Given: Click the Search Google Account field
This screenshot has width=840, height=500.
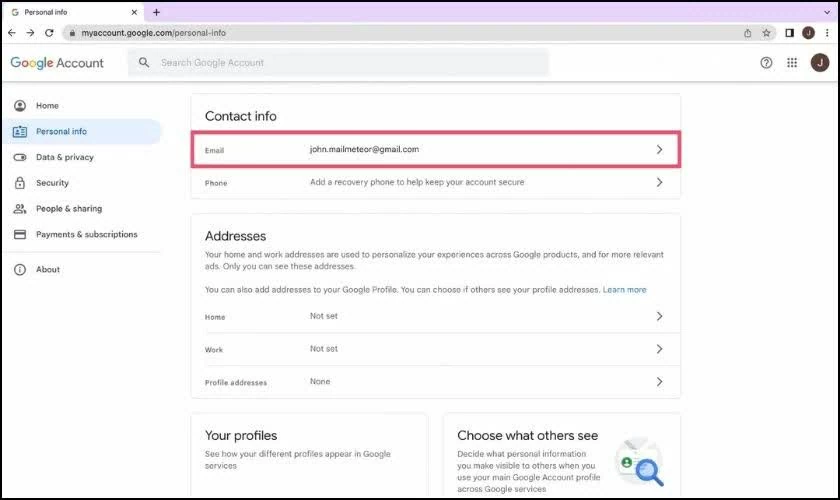Looking at the screenshot, I should point(340,62).
